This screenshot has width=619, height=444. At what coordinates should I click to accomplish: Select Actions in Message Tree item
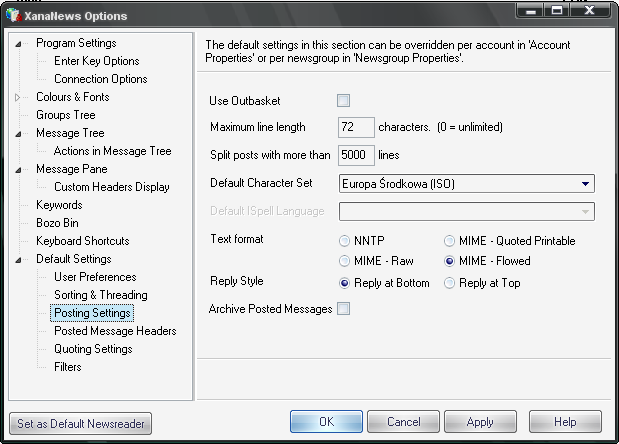113,151
